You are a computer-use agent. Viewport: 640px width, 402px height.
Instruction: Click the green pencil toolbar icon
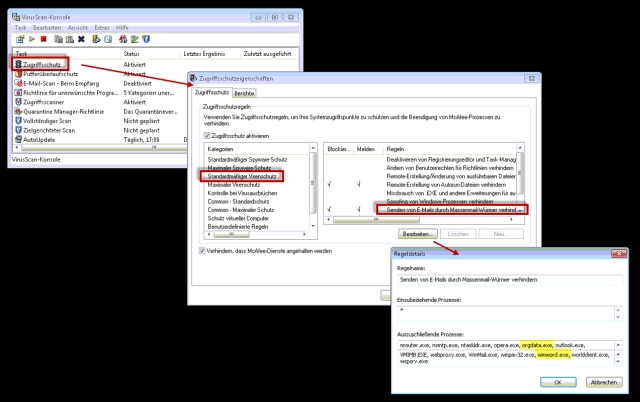click(x=135, y=39)
